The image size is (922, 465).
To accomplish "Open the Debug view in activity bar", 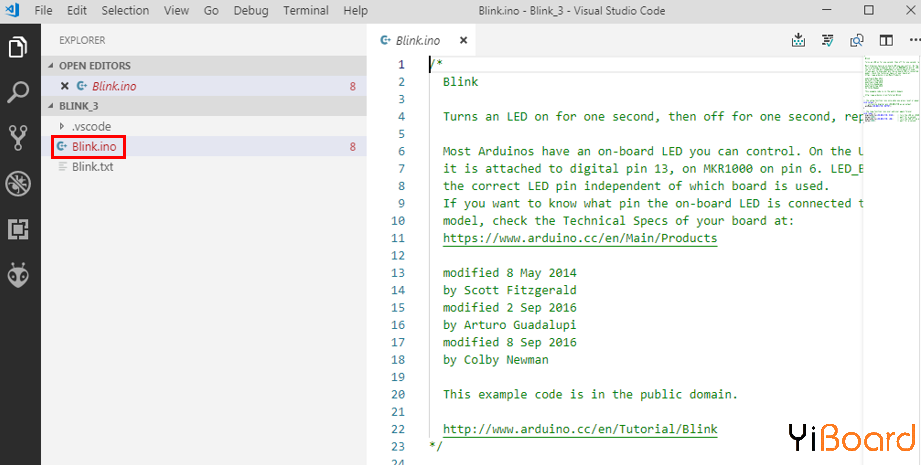I will pos(18,183).
